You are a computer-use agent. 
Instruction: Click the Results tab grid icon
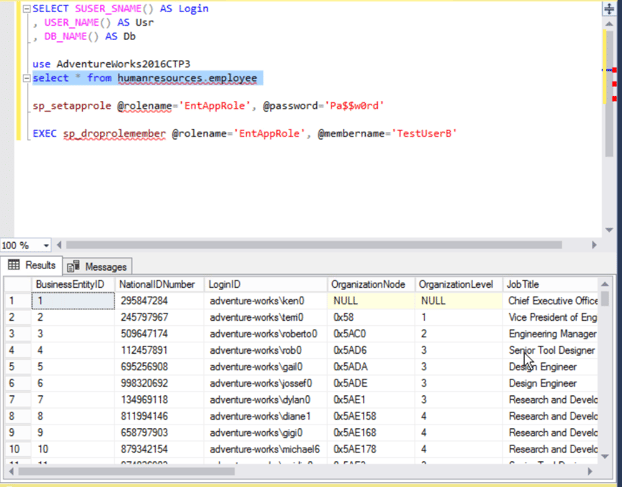coord(13,266)
